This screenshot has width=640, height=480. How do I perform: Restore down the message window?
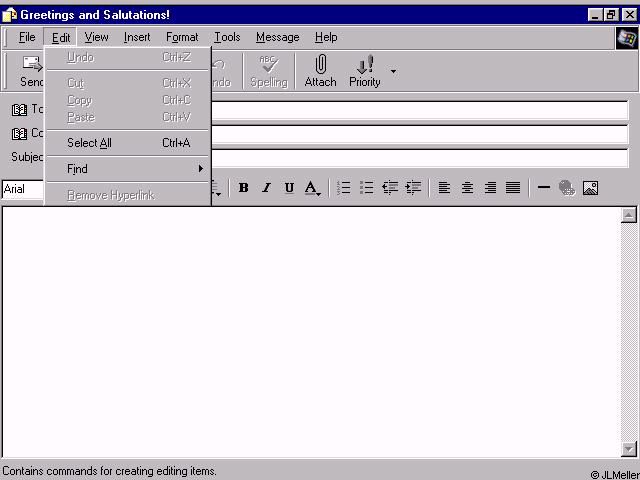click(x=611, y=15)
